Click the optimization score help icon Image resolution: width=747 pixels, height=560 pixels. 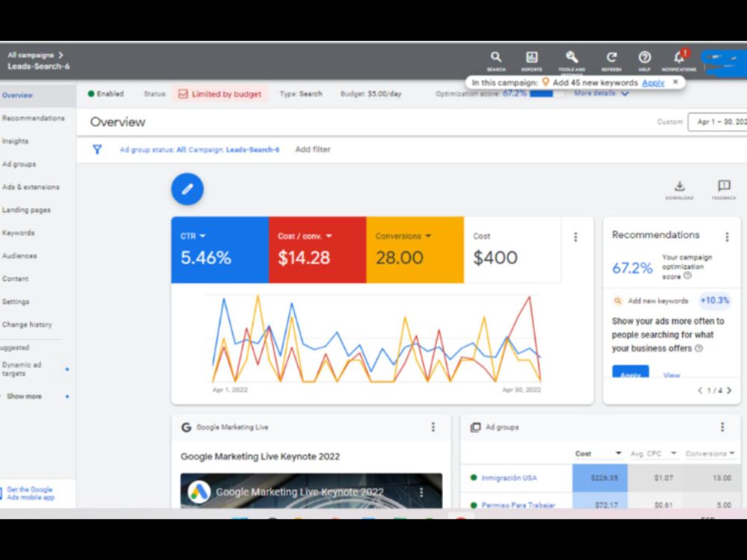pyautogui.click(x=687, y=276)
